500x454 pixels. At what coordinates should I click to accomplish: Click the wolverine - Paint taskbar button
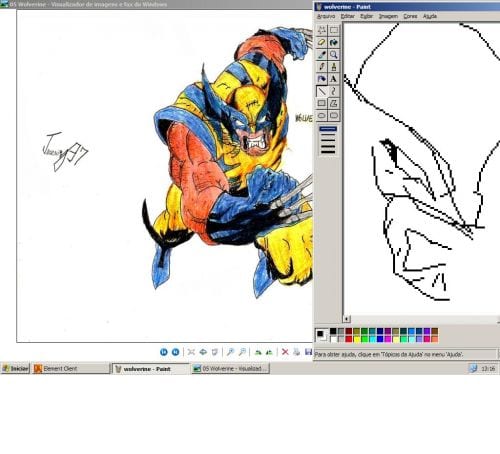point(150,369)
